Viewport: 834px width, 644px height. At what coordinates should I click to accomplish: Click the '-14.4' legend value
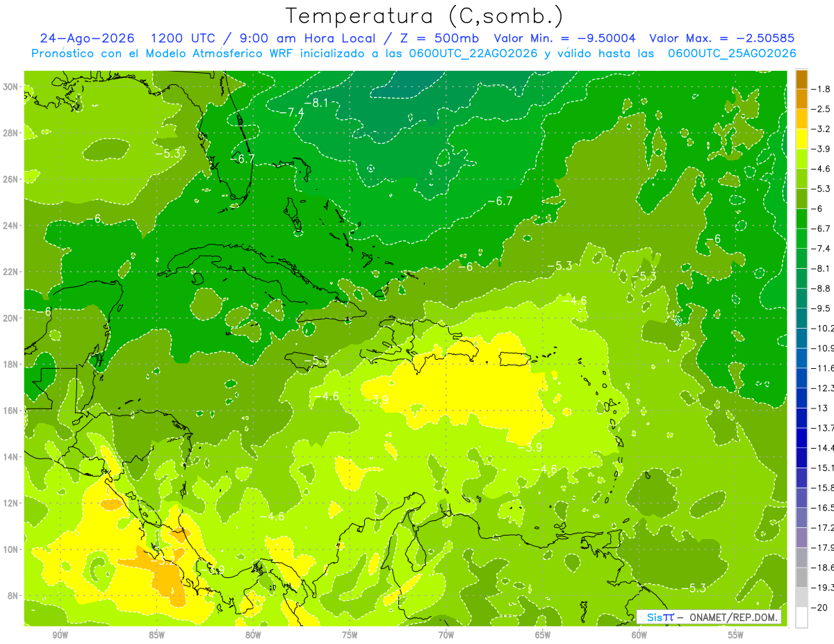point(822,448)
